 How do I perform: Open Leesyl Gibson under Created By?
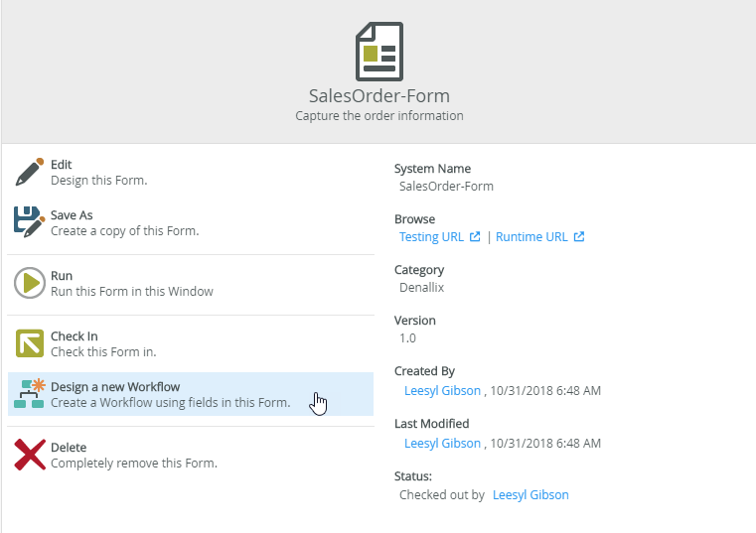(x=442, y=391)
